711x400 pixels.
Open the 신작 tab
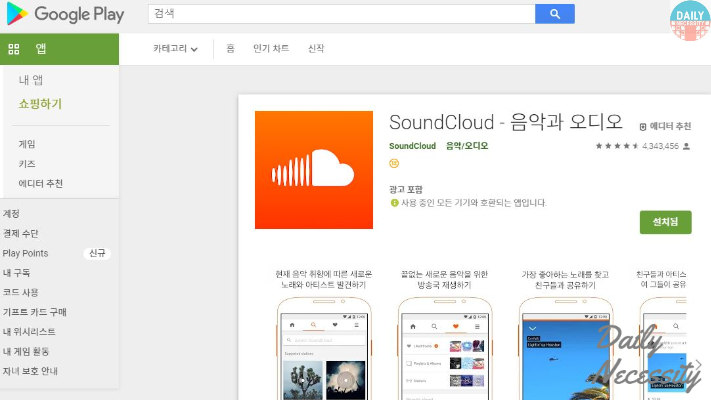[x=316, y=49]
